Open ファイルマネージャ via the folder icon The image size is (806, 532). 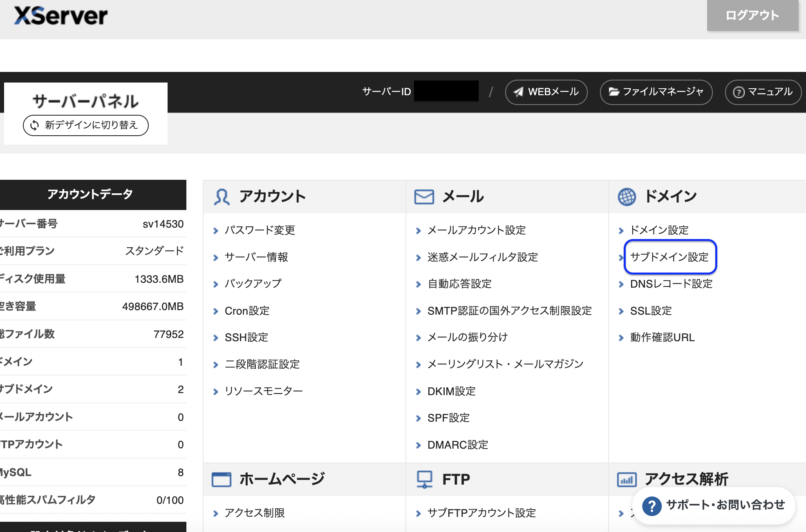(614, 92)
